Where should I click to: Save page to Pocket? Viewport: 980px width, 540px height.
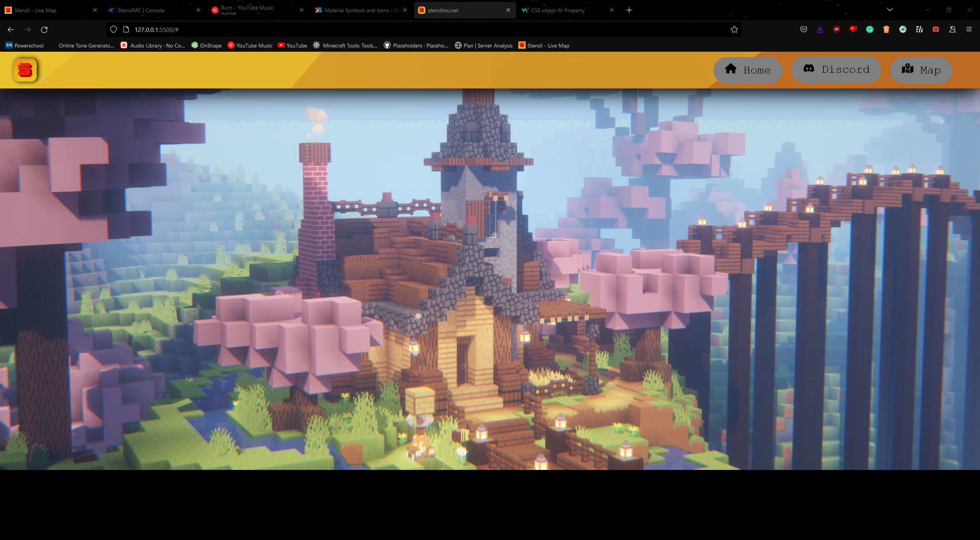pyautogui.click(x=804, y=29)
